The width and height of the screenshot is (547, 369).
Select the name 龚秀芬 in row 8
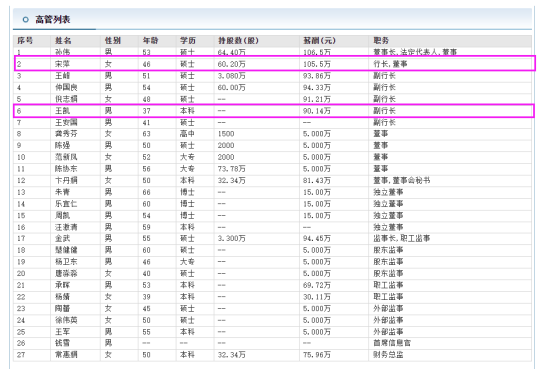click(x=66, y=134)
